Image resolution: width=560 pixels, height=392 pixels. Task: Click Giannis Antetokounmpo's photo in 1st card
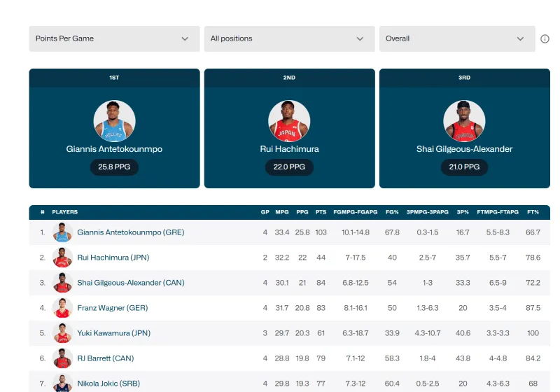click(x=114, y=121)
